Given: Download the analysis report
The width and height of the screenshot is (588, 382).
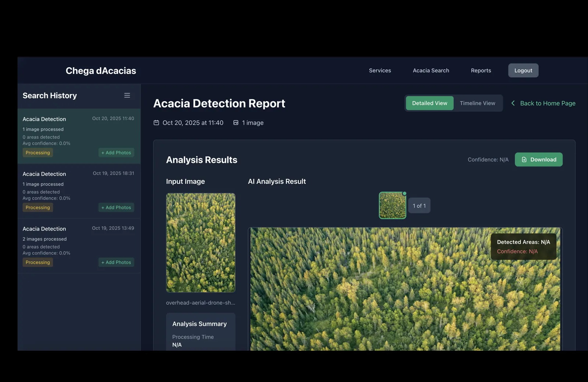Looking at the screenshot, I should 538,160.
